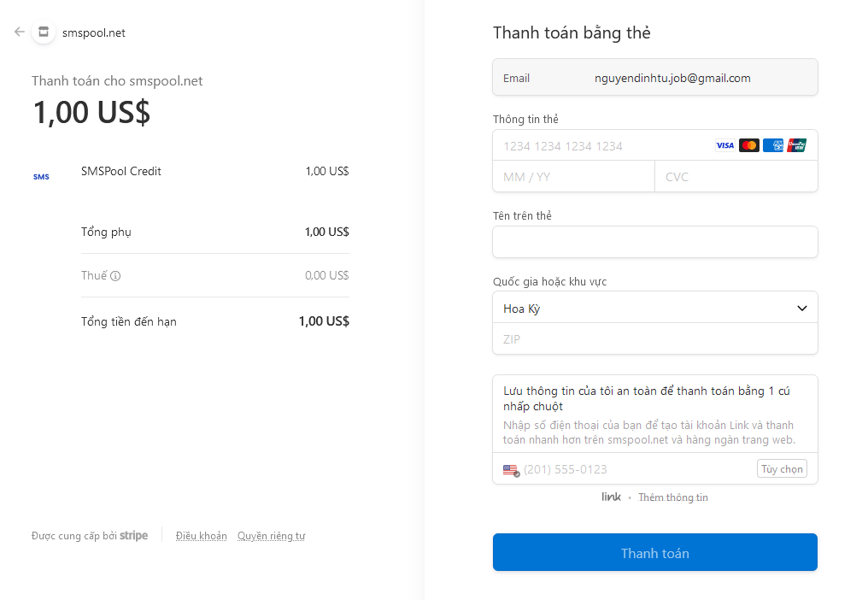Click the Tổng tiền đến hạn label
Screen dimensions: 868x600
click(x=128, y=321)
